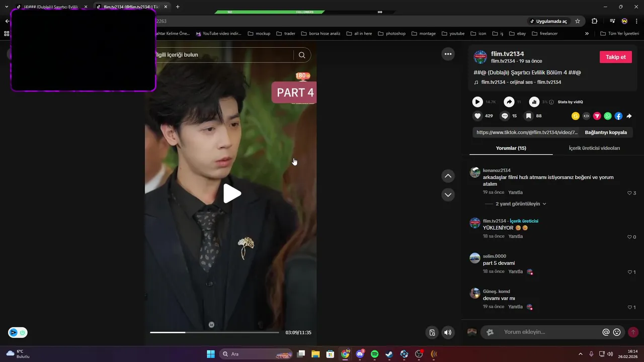Post the comment with the red arrow button

tap(633, 332)
